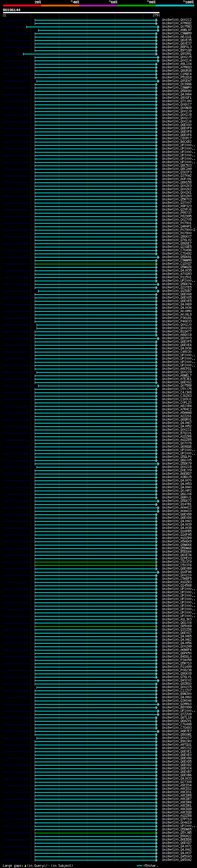The width and height of the screenshot is (197, 868).
Task: Click hit label UniRef100_Q45XA2
Action: coord(176,860)
